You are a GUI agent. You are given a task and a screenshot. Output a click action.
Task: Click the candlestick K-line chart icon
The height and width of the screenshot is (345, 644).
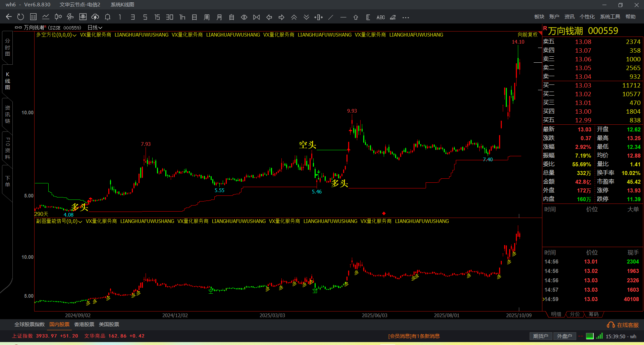[x=58, y=17]
